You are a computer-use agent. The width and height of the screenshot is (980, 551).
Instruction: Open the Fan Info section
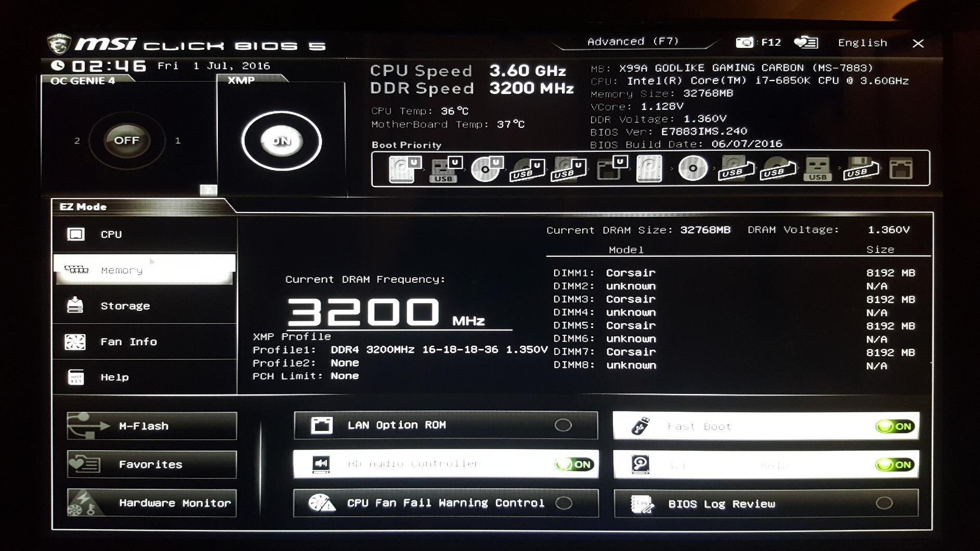click(145, 342)
